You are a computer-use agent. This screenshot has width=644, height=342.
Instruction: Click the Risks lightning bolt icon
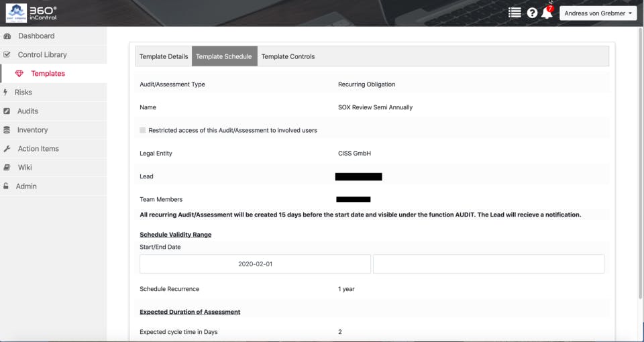coord(5,93)
